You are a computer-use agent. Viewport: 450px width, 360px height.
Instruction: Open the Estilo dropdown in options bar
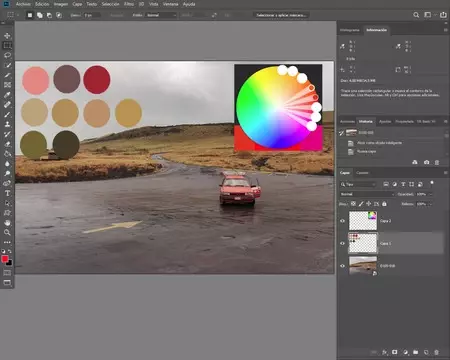tap(161, 15)
